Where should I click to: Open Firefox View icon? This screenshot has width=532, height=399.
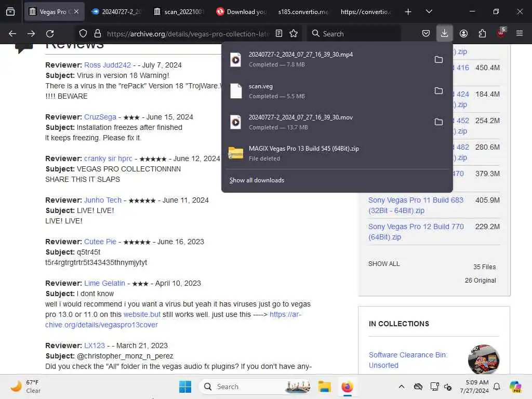(x=10, y=11)
